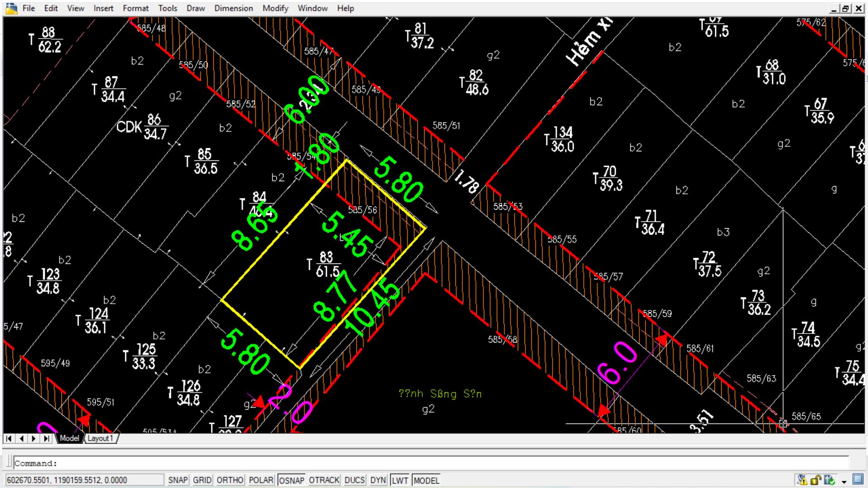This screenshot has height=488, width=868.
Task: Toggle SNAP mode in status bar
Action: click(178, 480)
